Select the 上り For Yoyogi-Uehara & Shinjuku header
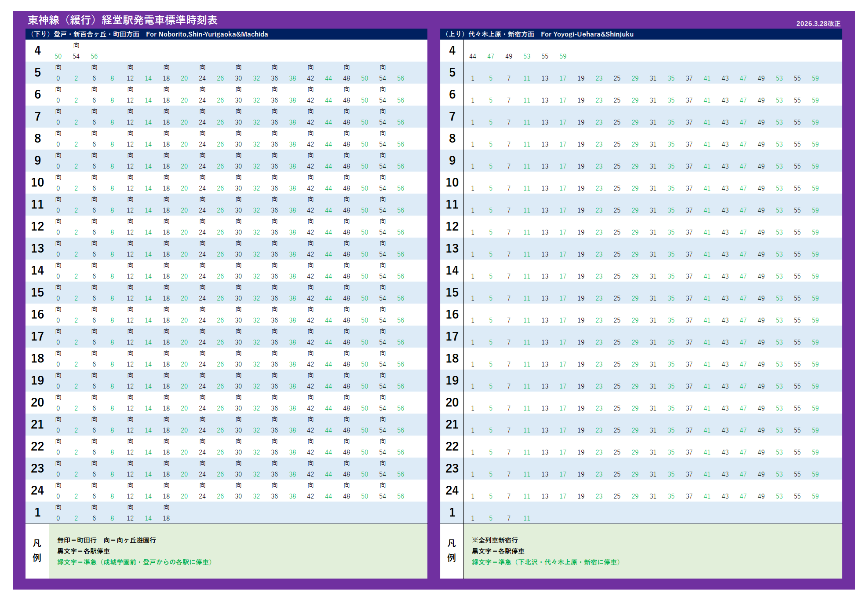The image size is (868, 601). point(540,34)
